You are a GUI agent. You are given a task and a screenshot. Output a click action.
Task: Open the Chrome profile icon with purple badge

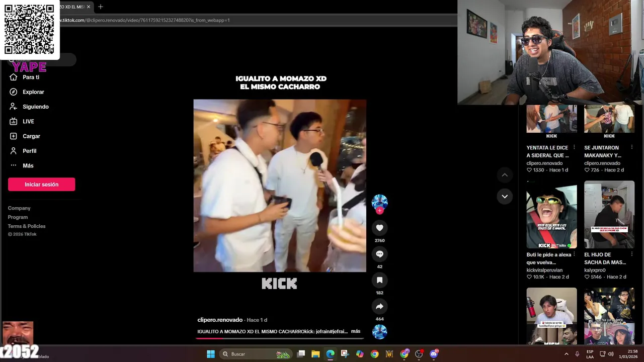404,354
